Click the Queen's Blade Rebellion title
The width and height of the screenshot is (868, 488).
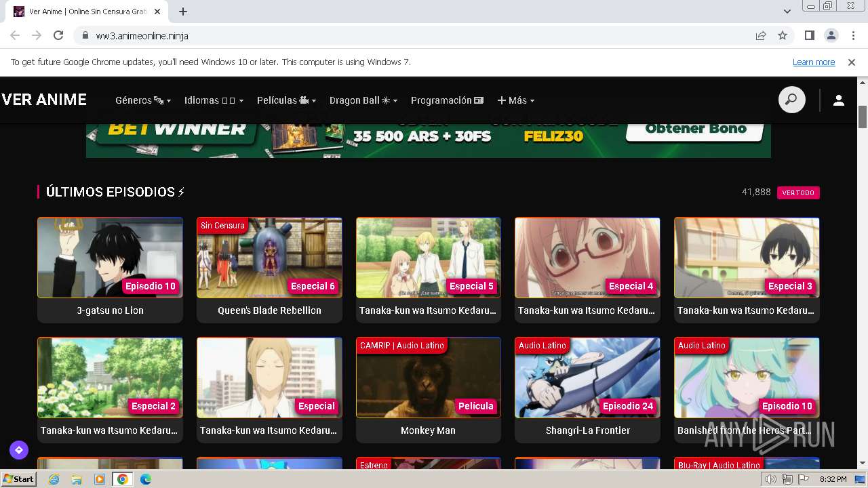pyautogui.click(x=269, y=310)
